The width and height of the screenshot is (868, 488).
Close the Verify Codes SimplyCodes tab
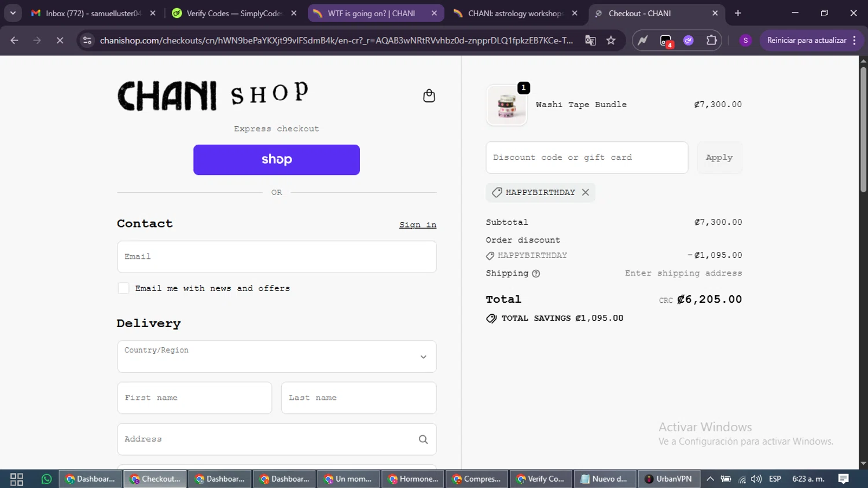(x=294, y=13)
